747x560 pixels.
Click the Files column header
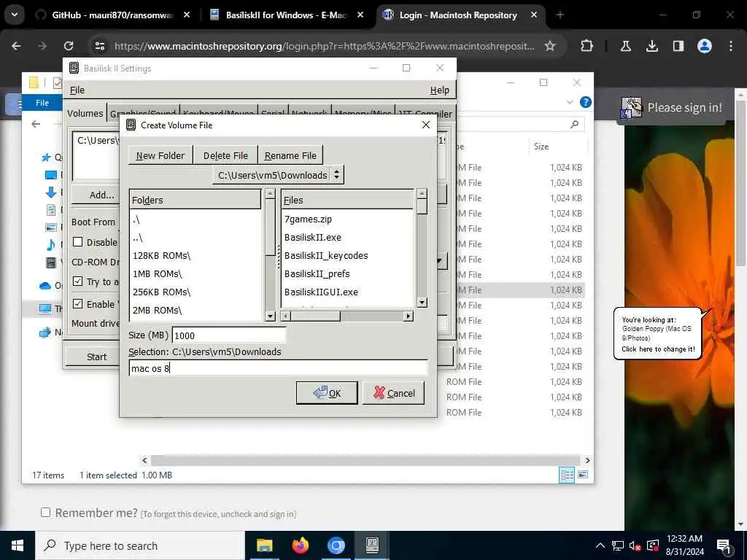[347, 200]
